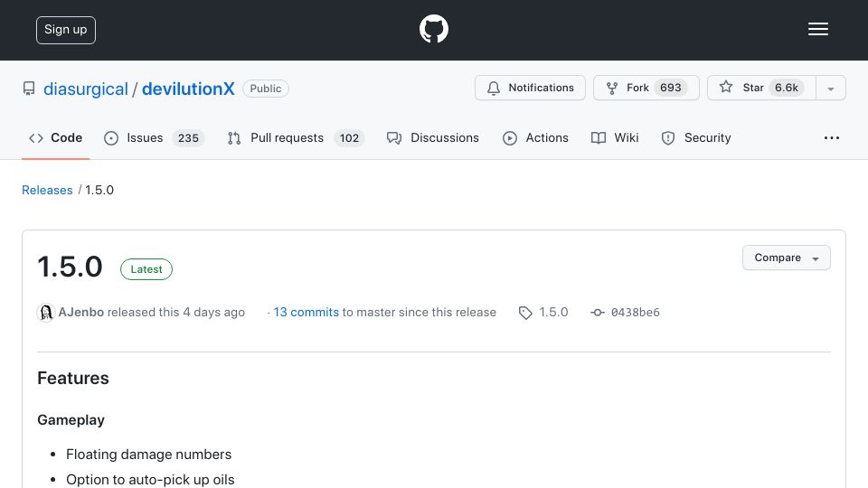Open the Pull requests tab
The width and height of the screenshot is (868, 488).
point(296,137)
